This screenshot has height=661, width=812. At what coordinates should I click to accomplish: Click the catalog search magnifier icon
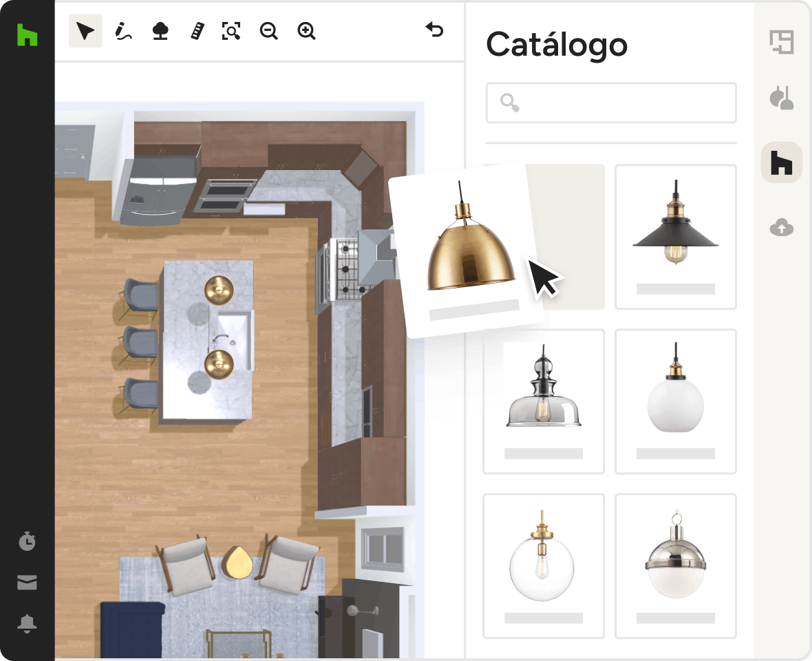click(510, 103)
